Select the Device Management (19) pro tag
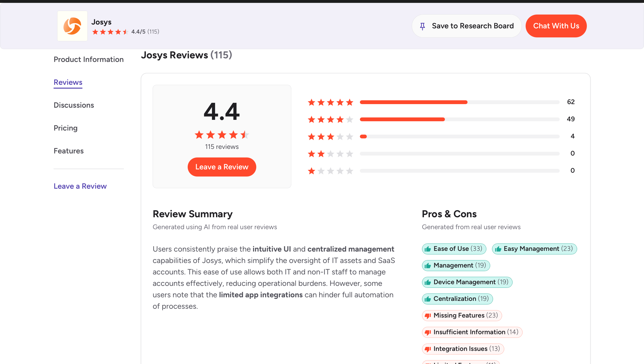644x364 pixels. [467, 282]
